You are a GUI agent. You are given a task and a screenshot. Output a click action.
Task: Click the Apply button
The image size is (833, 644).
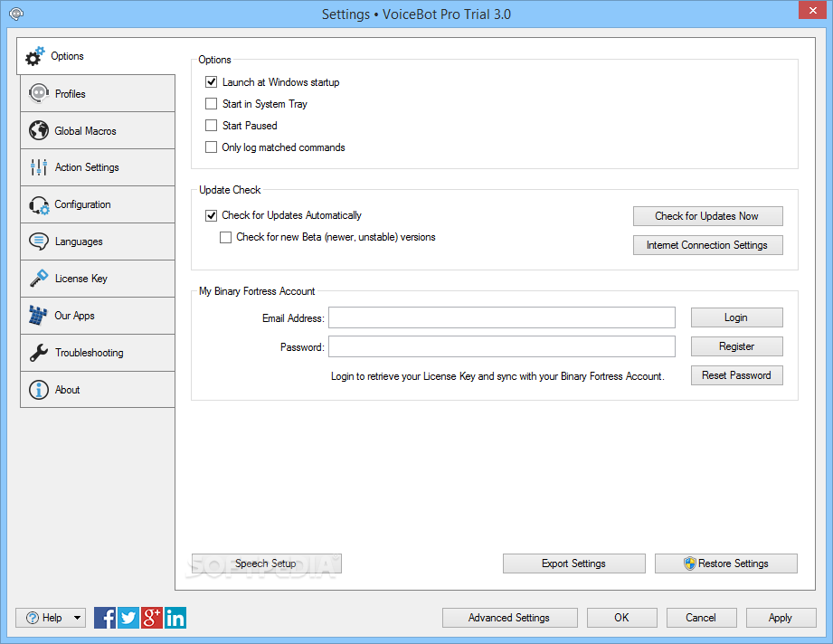(x=781, y=618)
